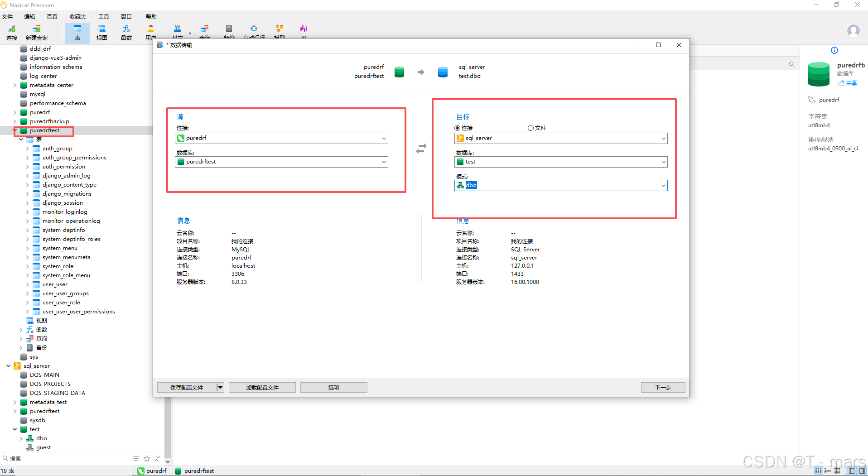Viewport: 868px width, 476px height.
Task: Open the 帮助 (Help) menu
Action: pos(151,17)
